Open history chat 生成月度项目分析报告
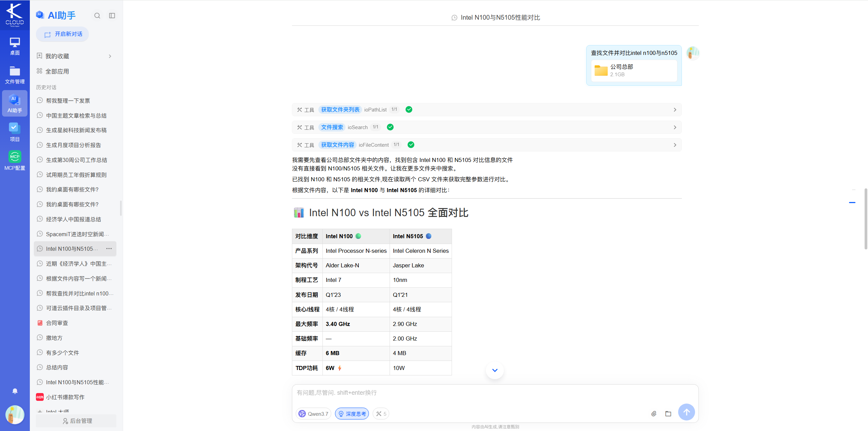 75,145
